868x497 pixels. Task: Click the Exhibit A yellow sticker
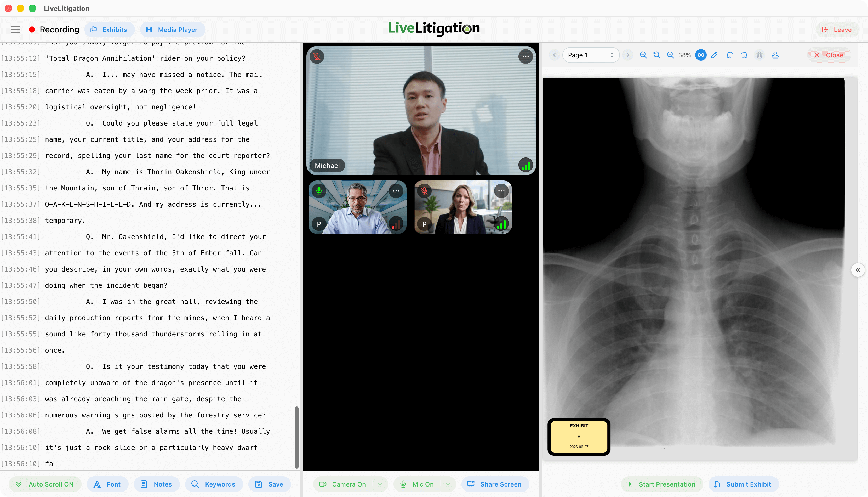tap(579, 437)
